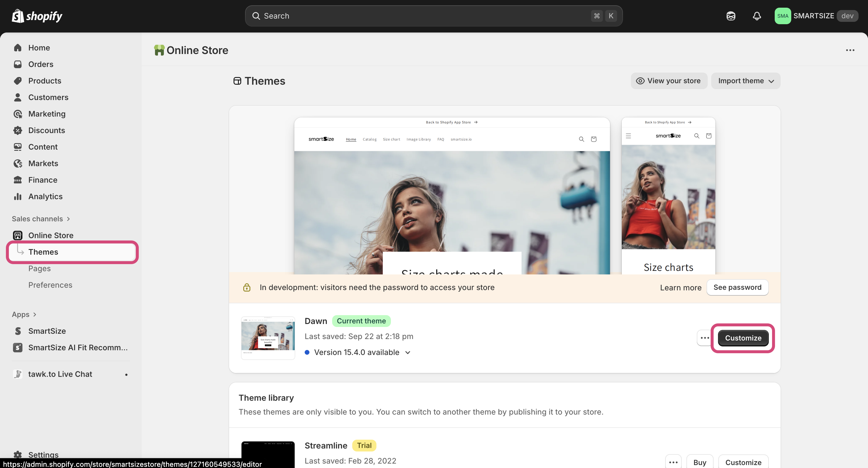Click the Shopify logo in the header
This screenshot has height=468, width=868.
(x=37, y=16)
